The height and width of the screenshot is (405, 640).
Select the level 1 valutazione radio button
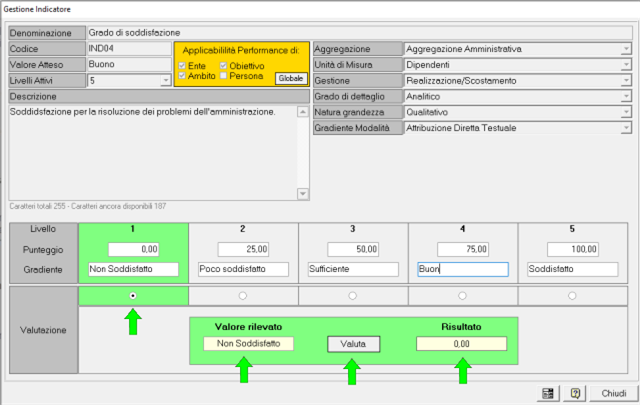(x=134, y=296)
